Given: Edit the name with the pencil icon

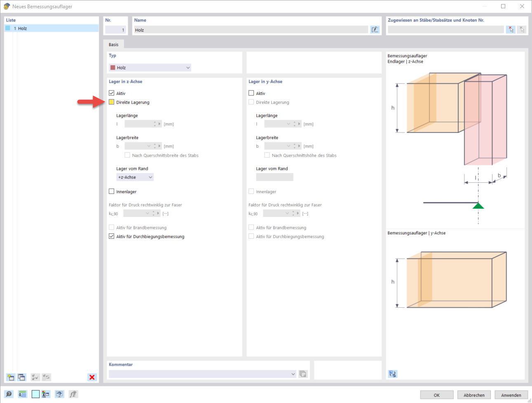Looking at the screenshot, I should tap(375, 30).
